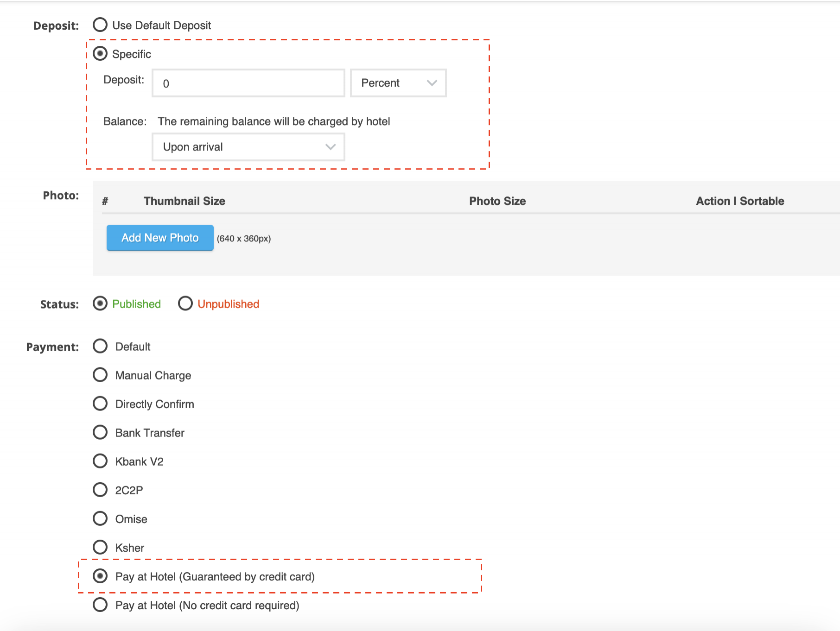Select Directly Confirm payment option
The width and height of the screenshot is (840, 631).
click(100, 404)
